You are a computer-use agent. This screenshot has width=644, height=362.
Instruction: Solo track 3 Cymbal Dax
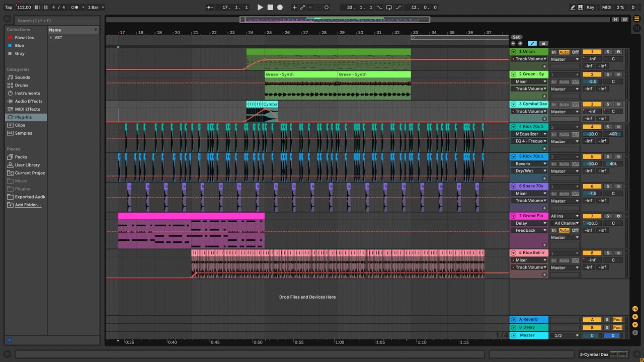tap(607, 104)
